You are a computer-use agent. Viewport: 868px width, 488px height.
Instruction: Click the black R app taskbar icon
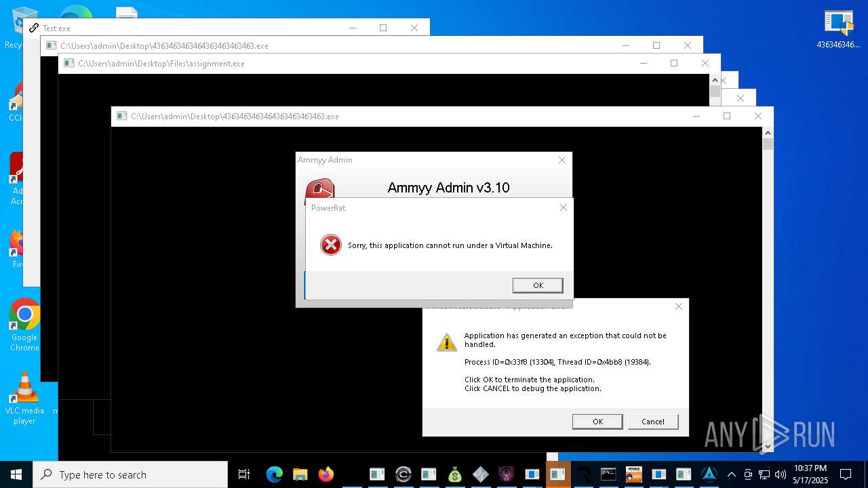click(x=583, y=474)
